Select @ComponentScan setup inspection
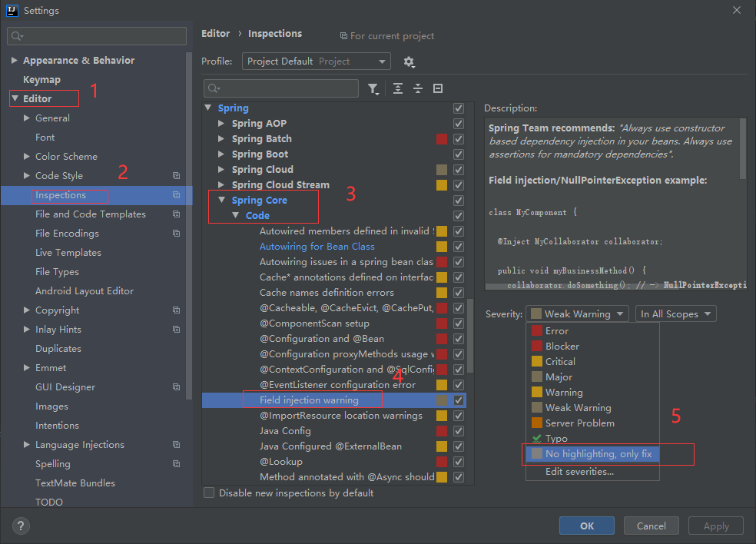 click(314, 323)
